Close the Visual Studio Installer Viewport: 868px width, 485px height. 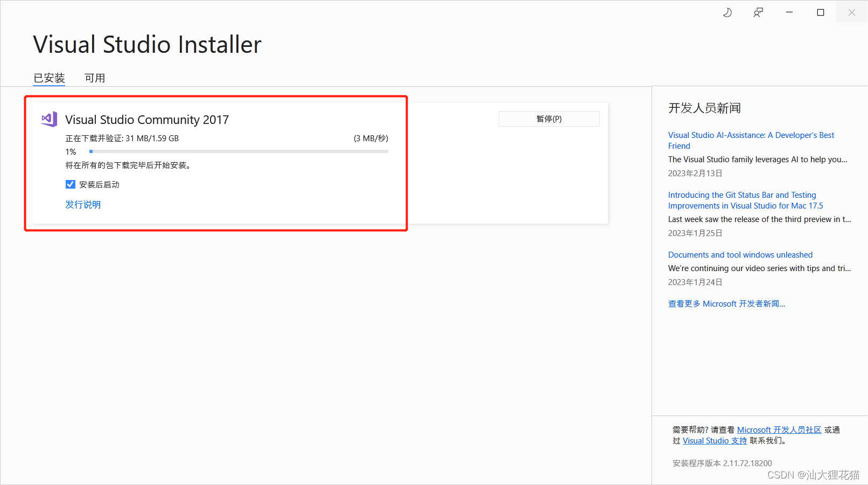[x=851, y=12]
